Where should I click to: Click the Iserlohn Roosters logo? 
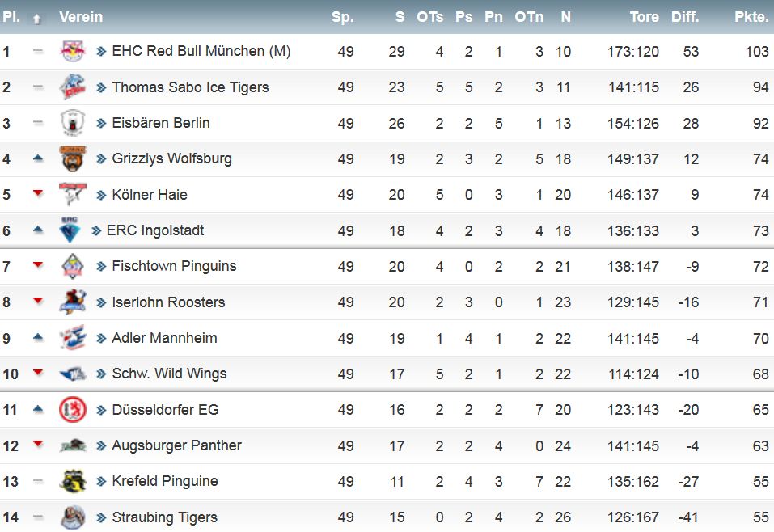coord(73,302)
